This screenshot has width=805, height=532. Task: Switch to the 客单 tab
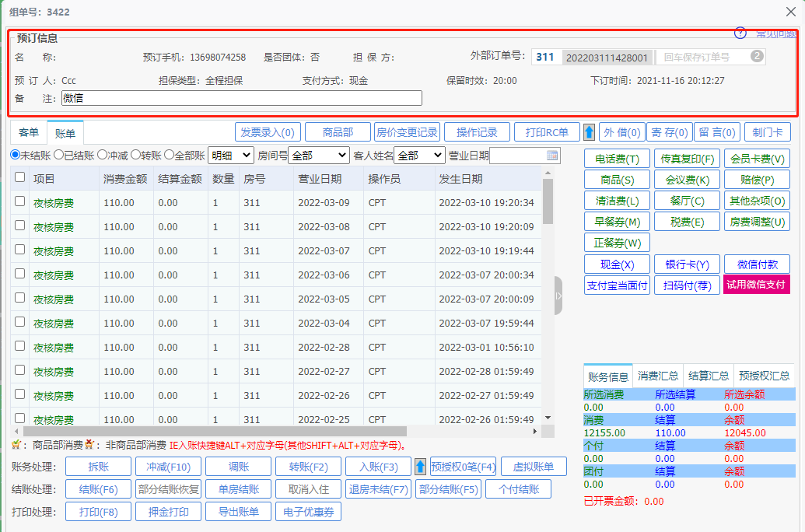tap(29, 132)
